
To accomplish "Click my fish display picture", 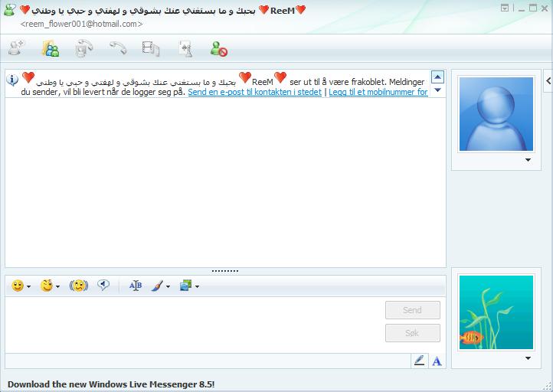I will (x=496, y=312).
